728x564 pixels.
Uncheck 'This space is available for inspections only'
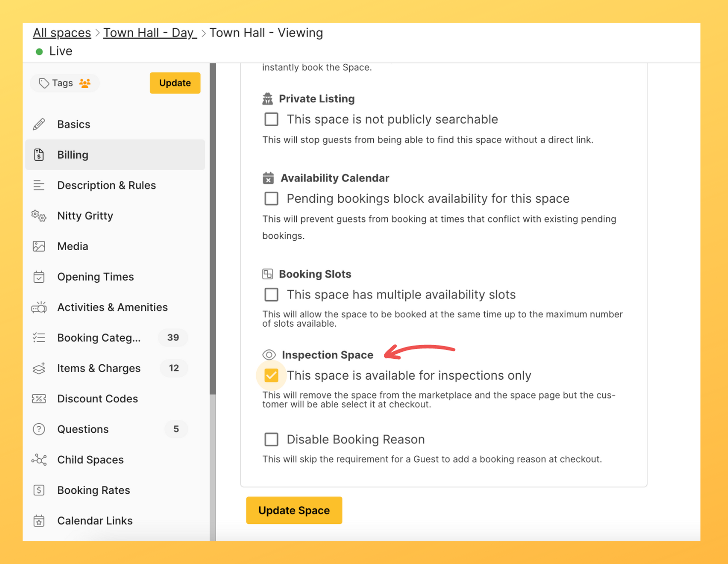(x=272, y=376)
